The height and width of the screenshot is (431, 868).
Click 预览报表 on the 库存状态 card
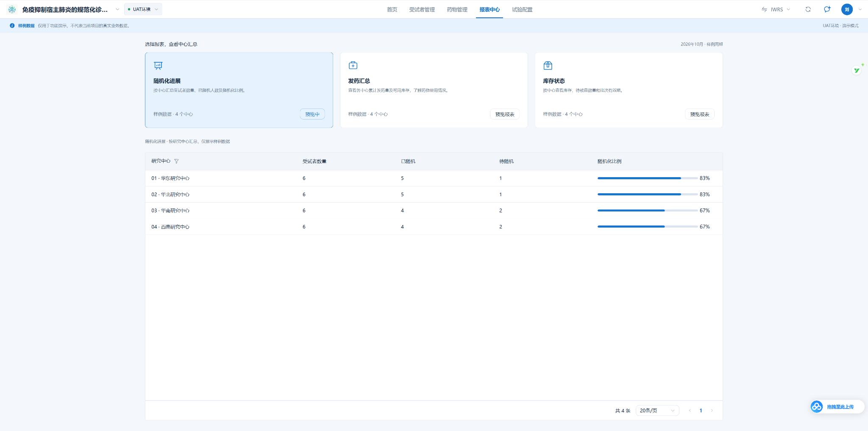[x=700, y=114]
